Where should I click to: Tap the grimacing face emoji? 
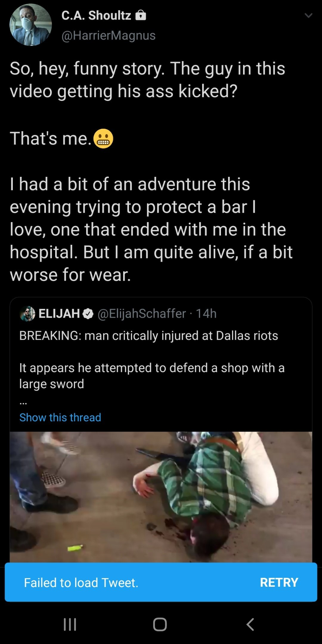(x=103, y=138)
